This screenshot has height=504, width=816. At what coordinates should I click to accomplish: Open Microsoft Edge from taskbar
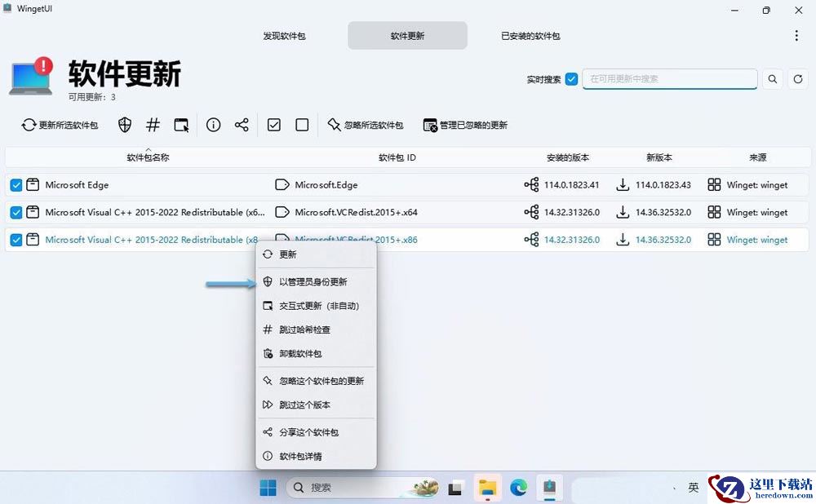518,488
